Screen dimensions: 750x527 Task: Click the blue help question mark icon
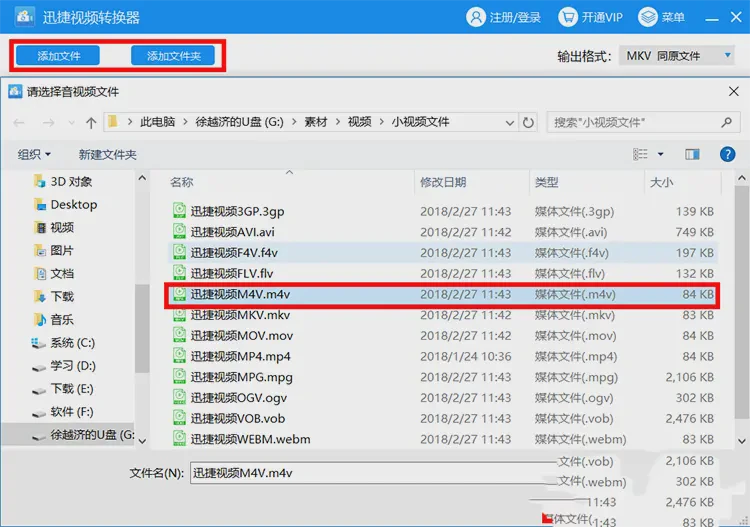point(728,154)
